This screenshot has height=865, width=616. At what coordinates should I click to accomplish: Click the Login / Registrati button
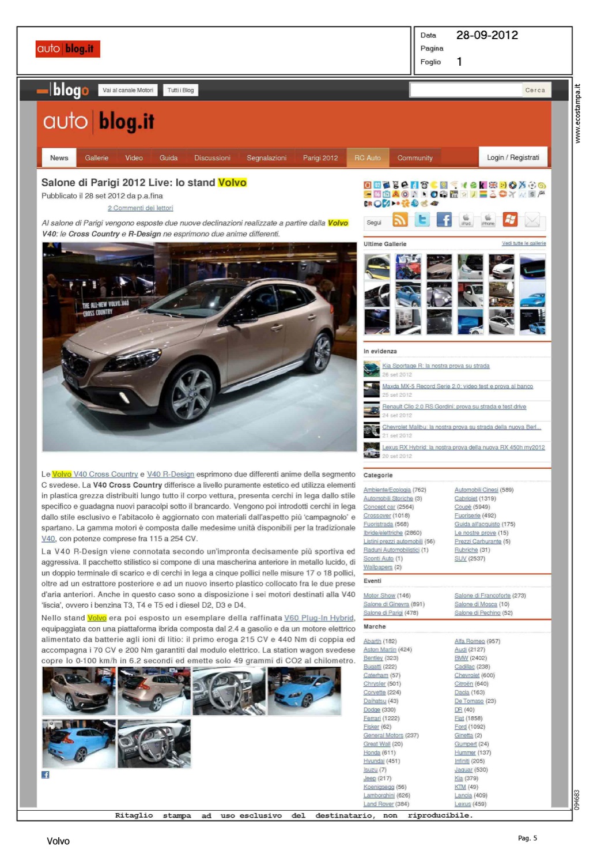click(513, 157)
